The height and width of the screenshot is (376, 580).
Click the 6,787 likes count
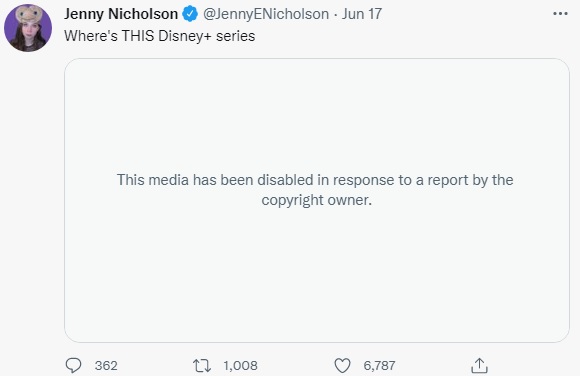(379, 366)
